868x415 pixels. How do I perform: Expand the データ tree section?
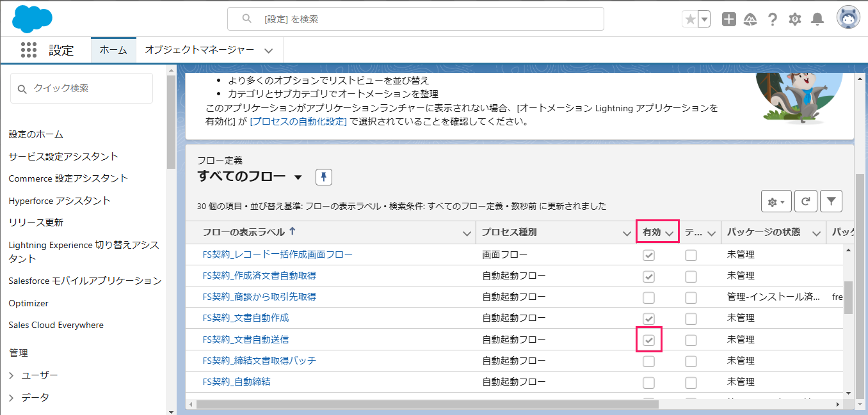[x=12, y=397]
